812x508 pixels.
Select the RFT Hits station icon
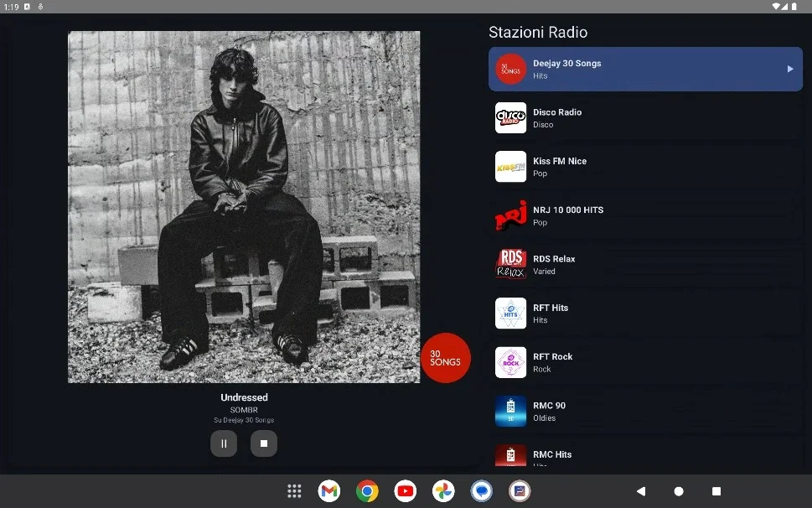510,314
